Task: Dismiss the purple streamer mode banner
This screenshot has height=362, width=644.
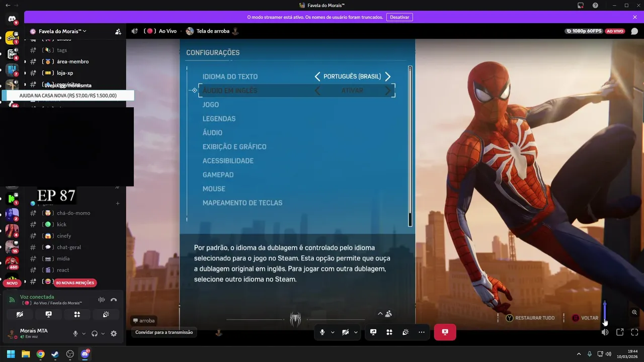Action: (635, 17)
